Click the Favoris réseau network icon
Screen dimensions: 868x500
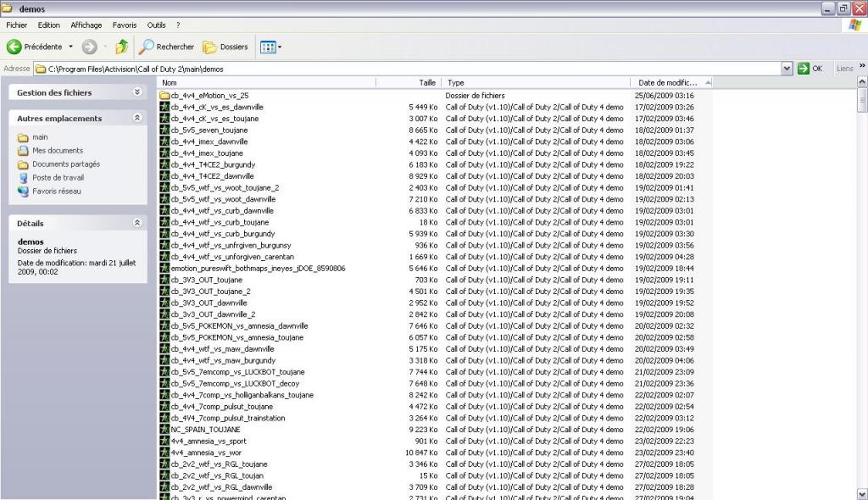tap(23, 191)
